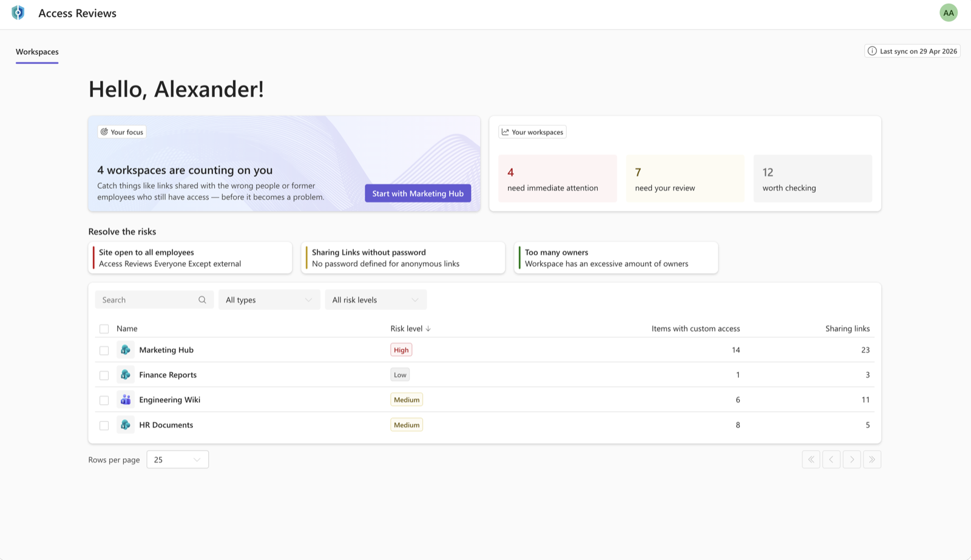Jump to the last page of results

click(872, 459)
